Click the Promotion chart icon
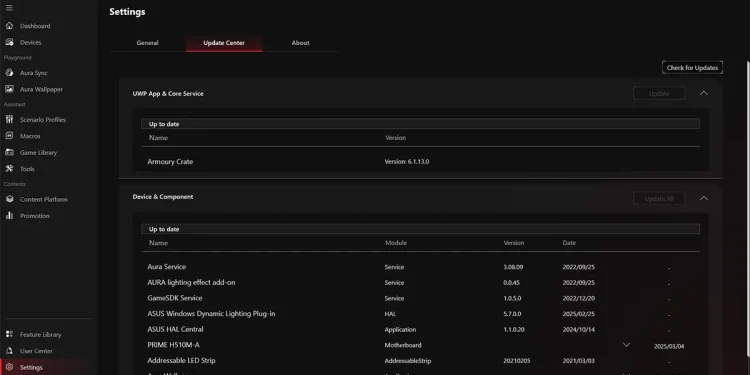This screenshot has height=375, width=750. pyautogui.click(x=9, y=215)
